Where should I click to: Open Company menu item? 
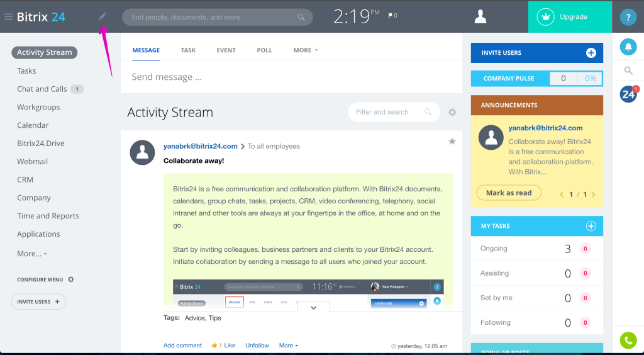tap(34, 198)
